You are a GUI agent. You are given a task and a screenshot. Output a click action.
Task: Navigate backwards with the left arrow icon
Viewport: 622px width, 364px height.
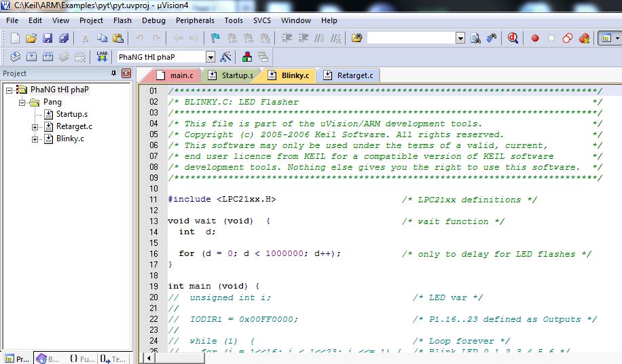[178, 38]
